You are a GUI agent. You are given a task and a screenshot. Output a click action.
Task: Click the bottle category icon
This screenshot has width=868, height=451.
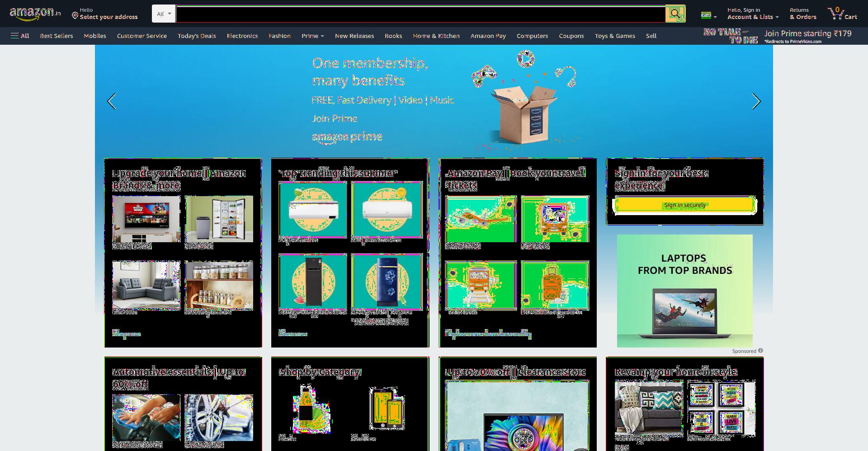(312, 409)
